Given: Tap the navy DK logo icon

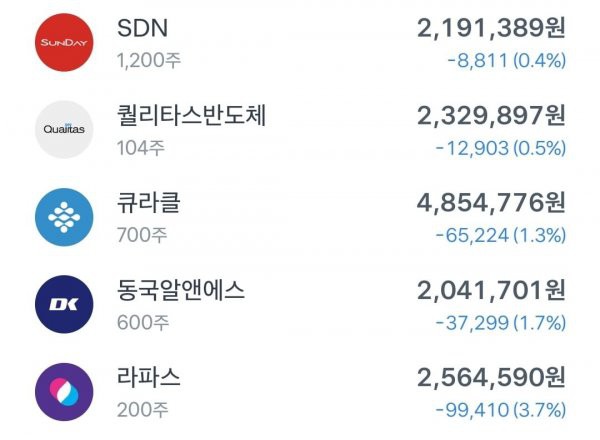Looking at the screenshot, I should 64,304.
